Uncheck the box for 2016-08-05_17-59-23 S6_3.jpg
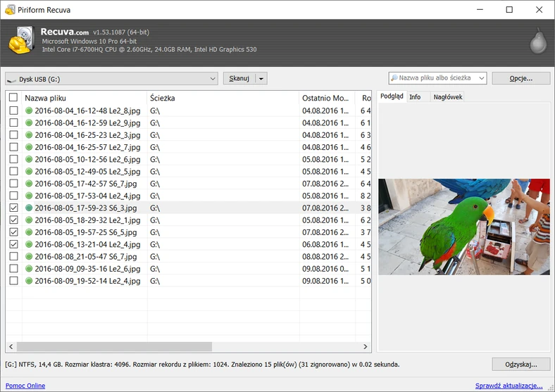The height and width of the screenshot is (392, 555). tap(13, 208)
